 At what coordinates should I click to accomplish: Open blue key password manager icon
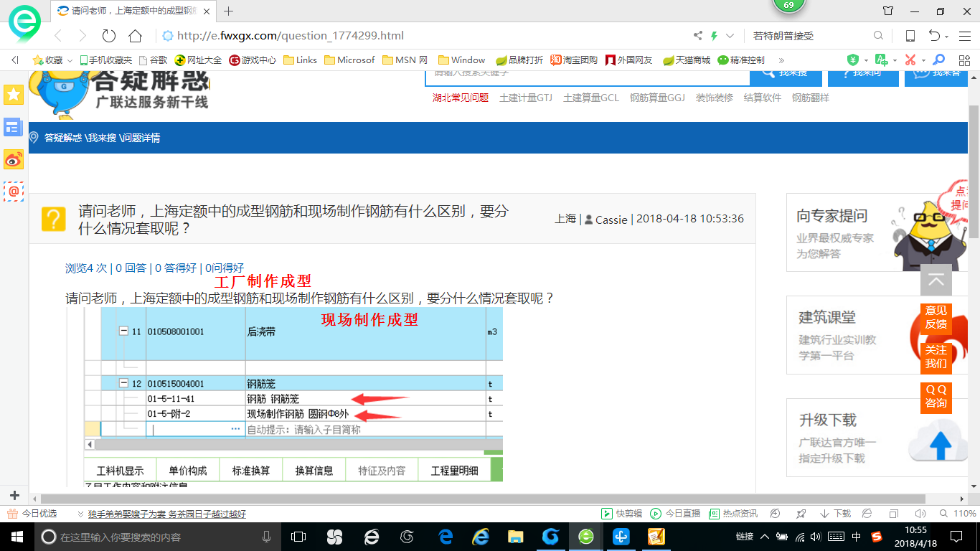coord(938,60)
